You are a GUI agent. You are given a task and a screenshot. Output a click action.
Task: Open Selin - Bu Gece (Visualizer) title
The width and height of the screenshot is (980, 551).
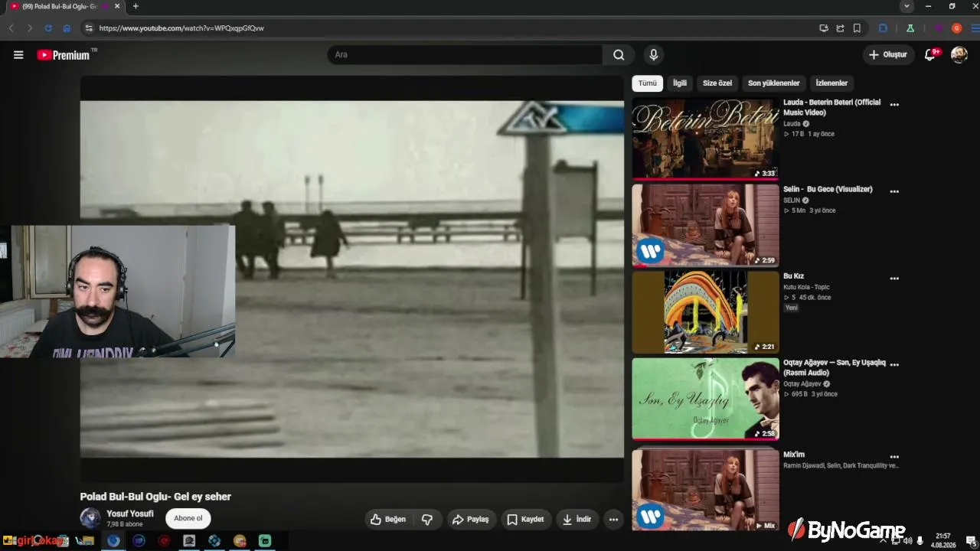point(828,189)
